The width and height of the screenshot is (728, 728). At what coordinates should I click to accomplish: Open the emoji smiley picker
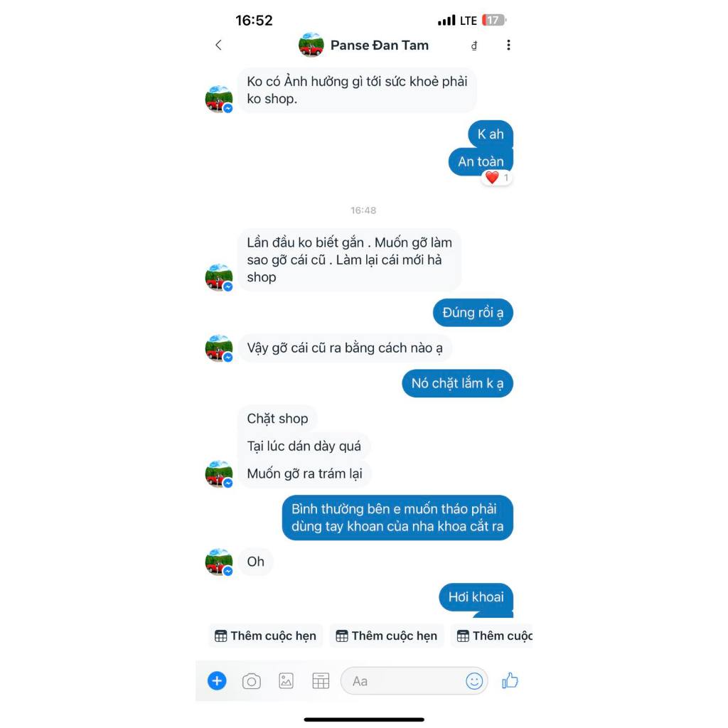point(474,681)
